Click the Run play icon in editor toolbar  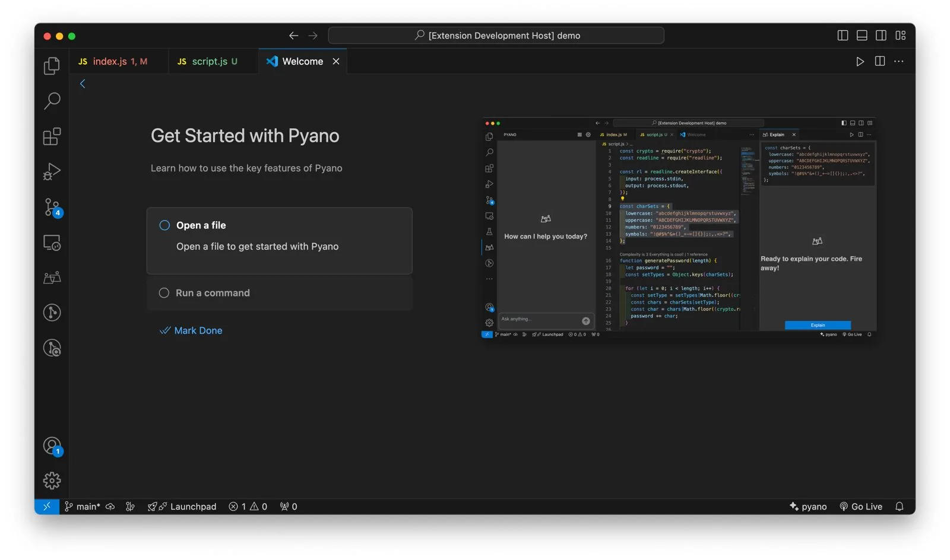[860, 61]
